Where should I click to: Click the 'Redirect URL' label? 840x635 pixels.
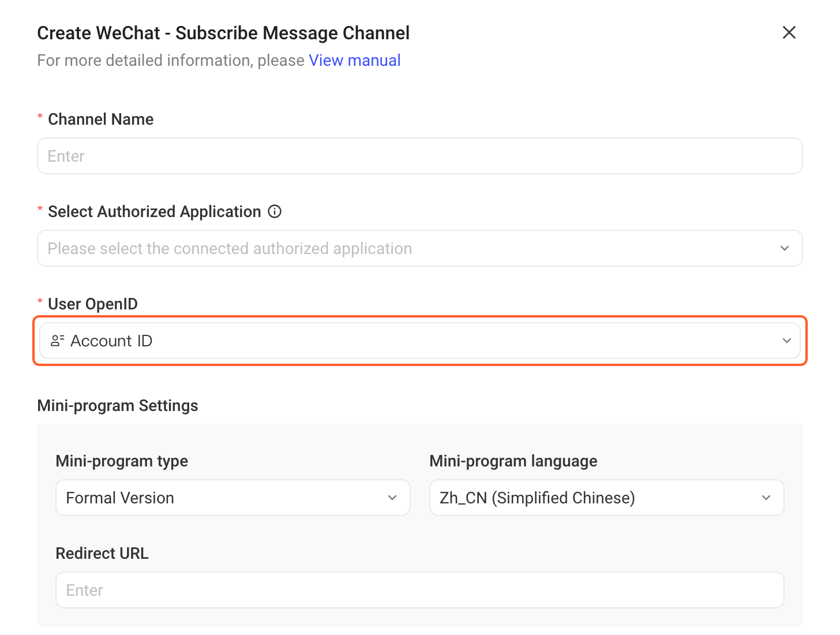(102, 554)
